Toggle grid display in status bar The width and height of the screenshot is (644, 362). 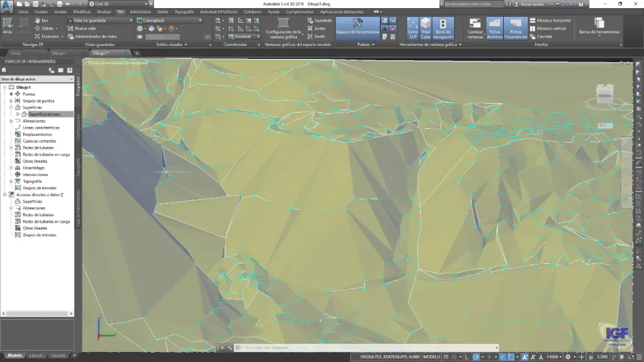[x=446, y=357]
